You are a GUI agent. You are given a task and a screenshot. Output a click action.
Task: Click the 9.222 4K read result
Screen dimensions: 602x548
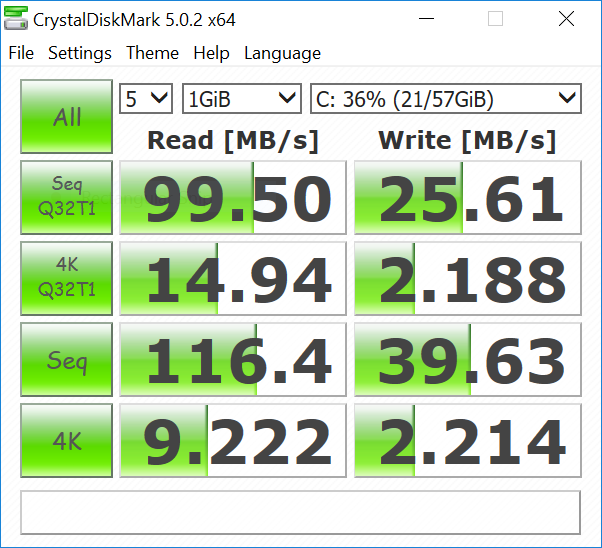[233, 441]
